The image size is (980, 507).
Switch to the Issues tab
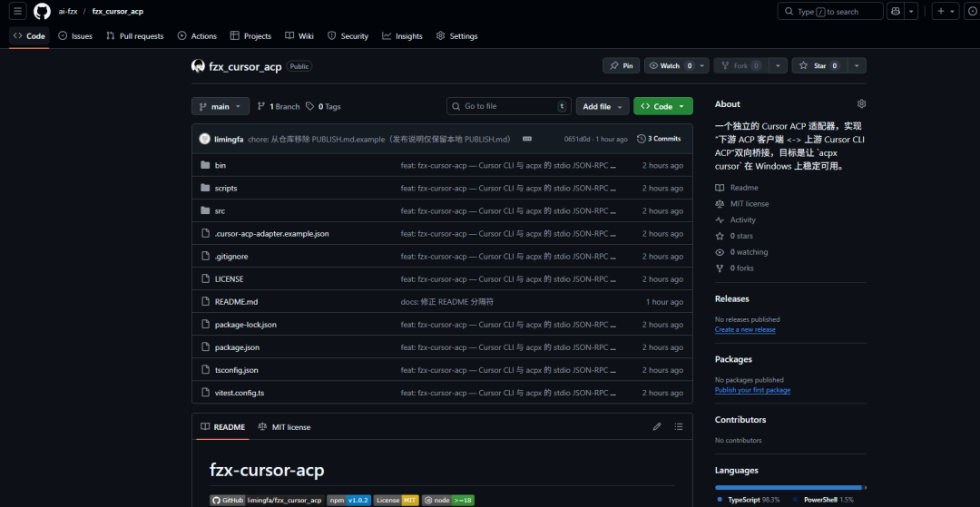(75, 36)
